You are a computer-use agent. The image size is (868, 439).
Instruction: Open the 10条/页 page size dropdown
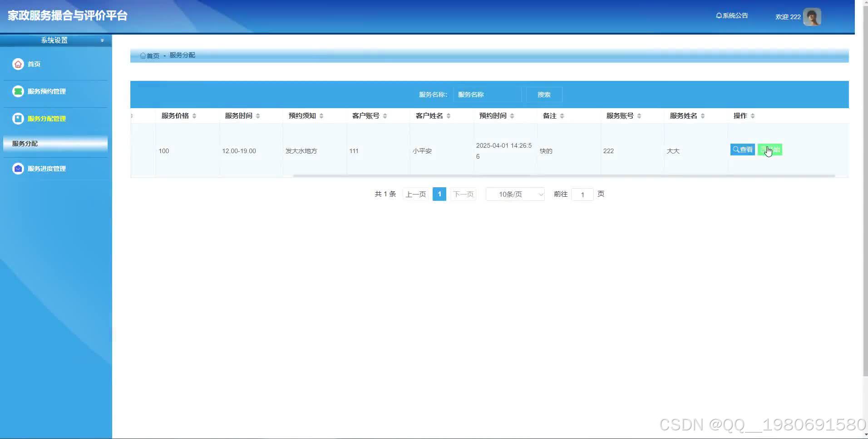[515, 194]
